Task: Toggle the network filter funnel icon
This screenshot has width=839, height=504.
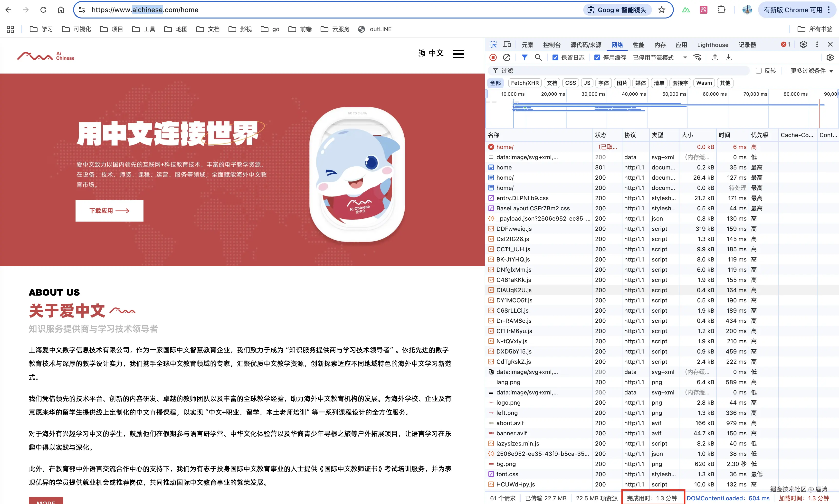Action: click(x=524, y=57)
